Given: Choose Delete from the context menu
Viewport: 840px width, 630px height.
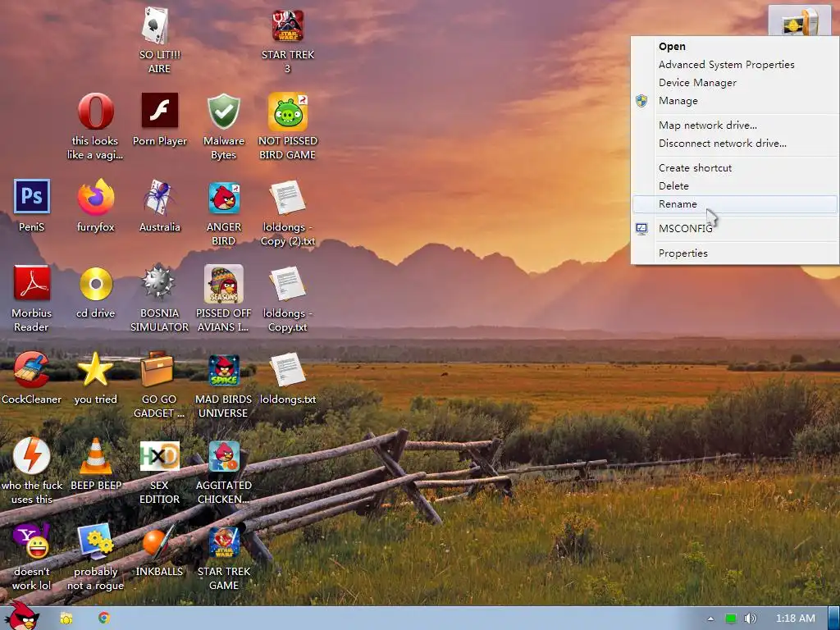Looking at the screenshot, I should 734,186.
